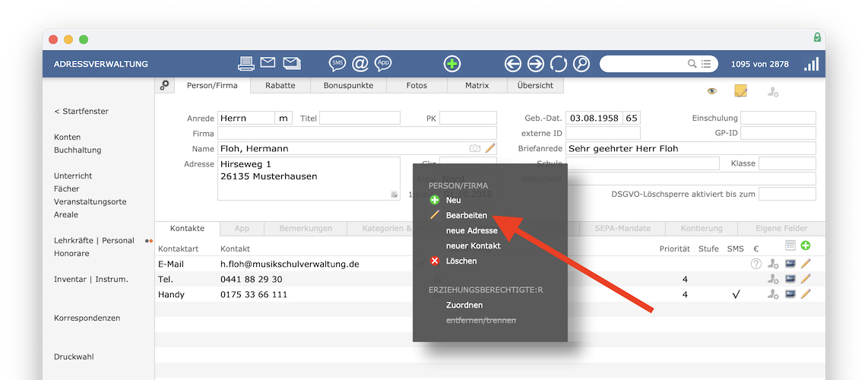
Task: Choose Bearbeiten in the popup menu
Action: (467, 215)
